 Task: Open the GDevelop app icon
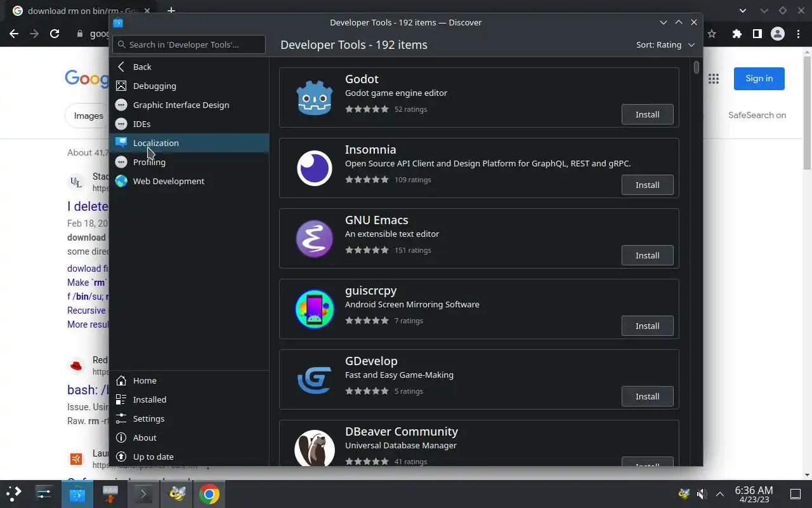315,380
